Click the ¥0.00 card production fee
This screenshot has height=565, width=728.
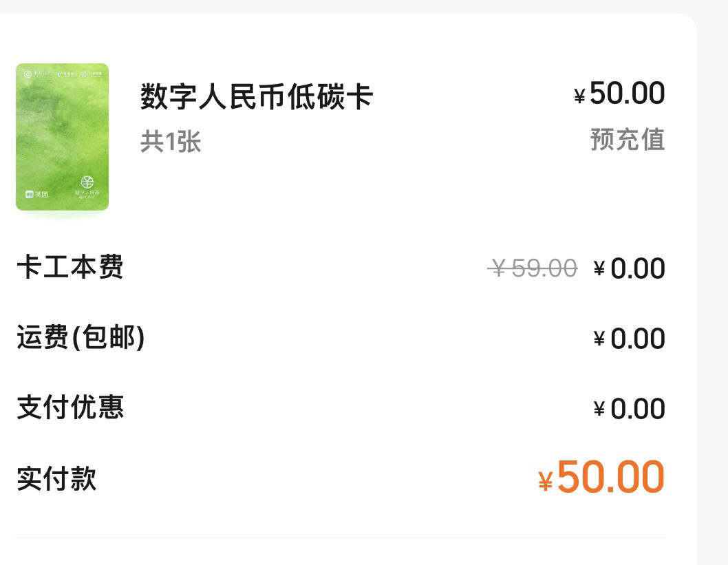pos(630,268)
